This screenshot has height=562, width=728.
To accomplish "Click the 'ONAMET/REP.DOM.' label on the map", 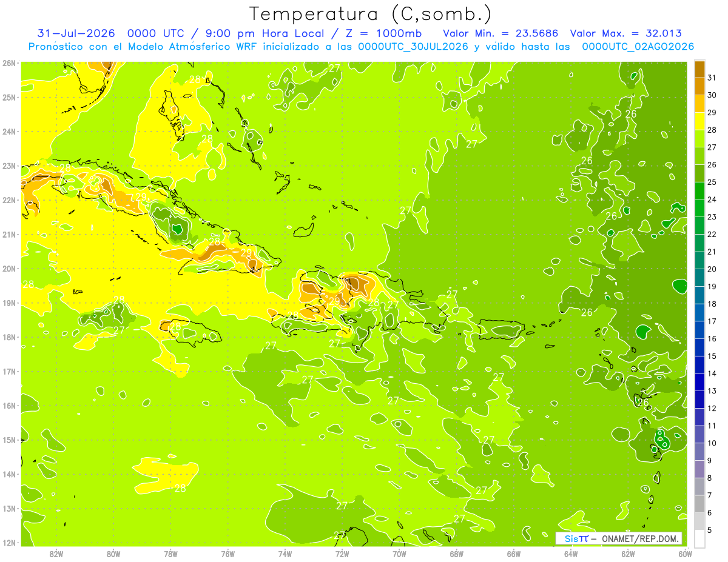I will [641, 538].
